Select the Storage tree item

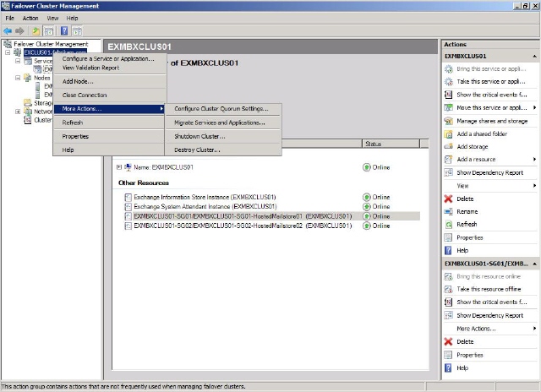tap(43, 103)
